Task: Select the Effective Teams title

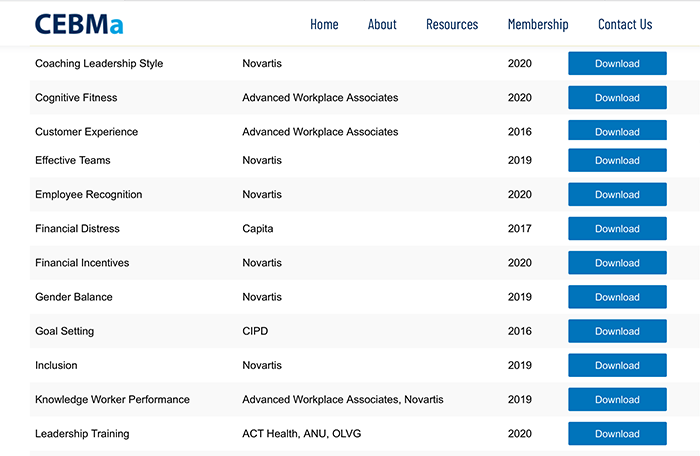Action: 73,160
